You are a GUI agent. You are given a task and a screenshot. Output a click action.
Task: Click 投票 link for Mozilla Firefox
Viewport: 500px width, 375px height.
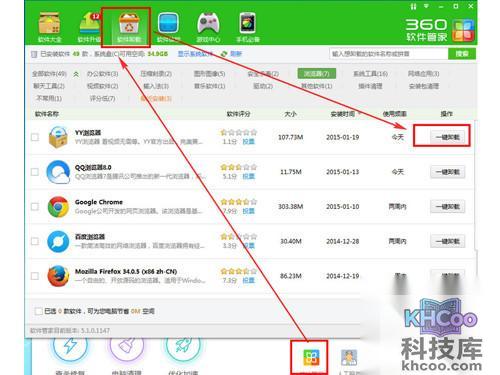248,280
